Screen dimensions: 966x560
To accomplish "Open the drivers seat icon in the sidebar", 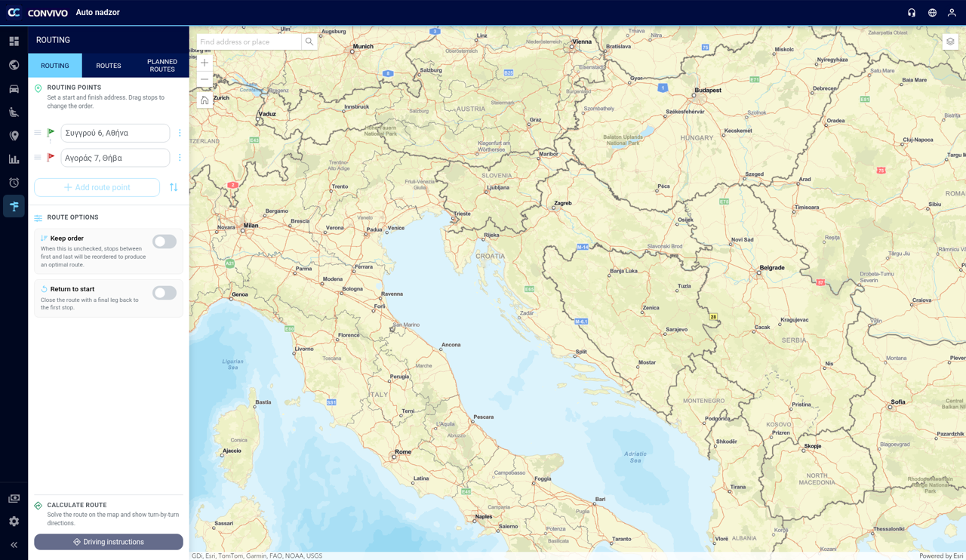I will point(14,112).
